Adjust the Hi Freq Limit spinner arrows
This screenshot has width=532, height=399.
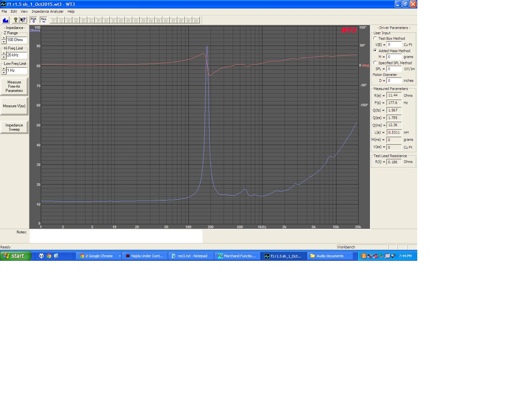pyautogui.click(x=4, y=55)
